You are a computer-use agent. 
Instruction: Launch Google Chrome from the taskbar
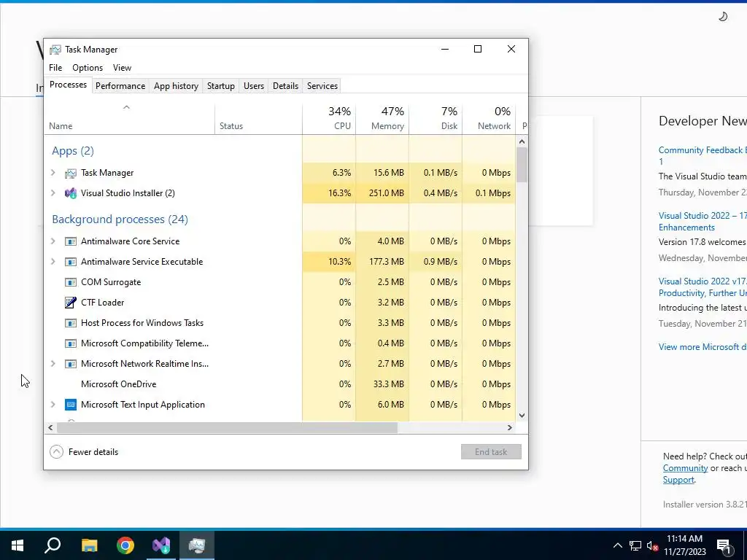[125, 545]
